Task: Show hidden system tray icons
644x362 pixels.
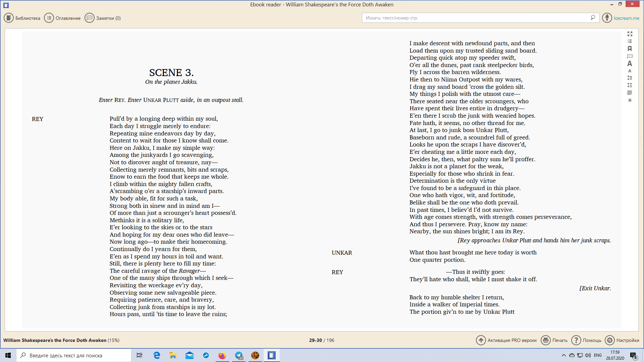Action: click(x=564, y=355)
